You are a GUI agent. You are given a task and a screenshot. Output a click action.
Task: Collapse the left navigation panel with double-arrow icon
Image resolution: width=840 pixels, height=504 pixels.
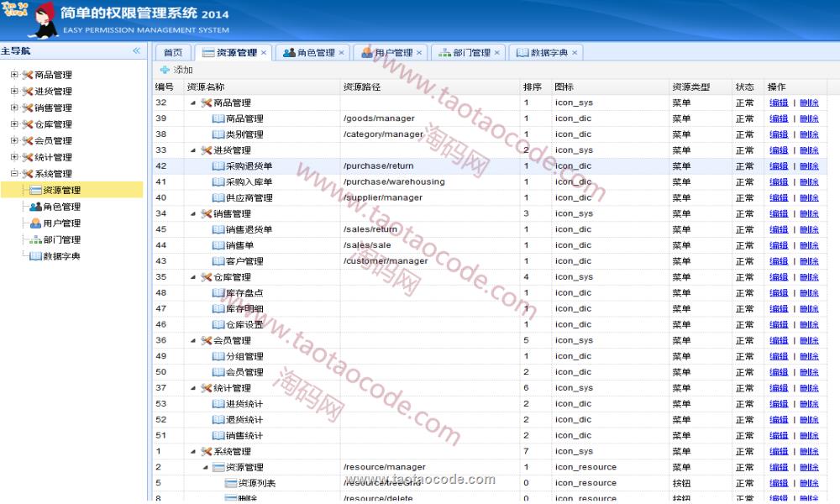coord(136,51)
